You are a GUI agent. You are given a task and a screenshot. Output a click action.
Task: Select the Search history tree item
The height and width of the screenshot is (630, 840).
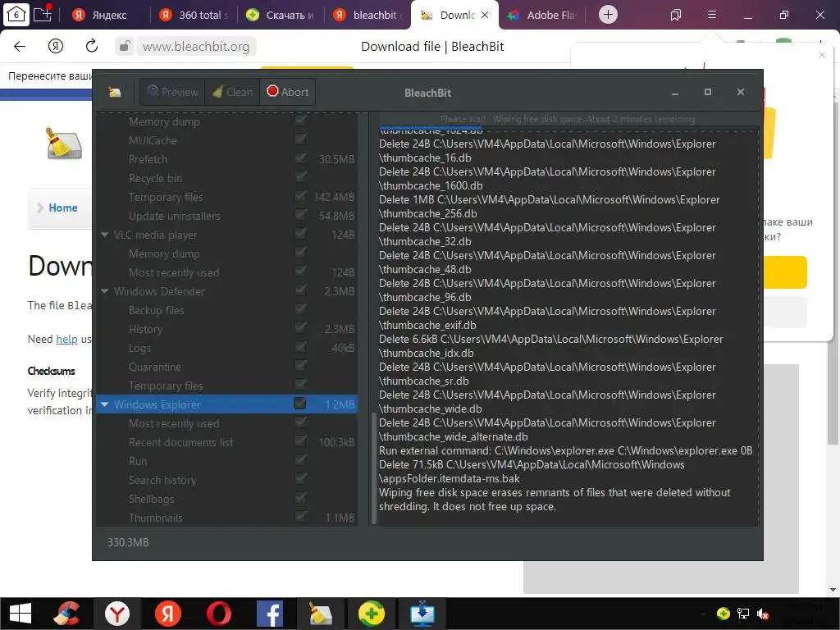pyautogui.click(x=162, y=480)
